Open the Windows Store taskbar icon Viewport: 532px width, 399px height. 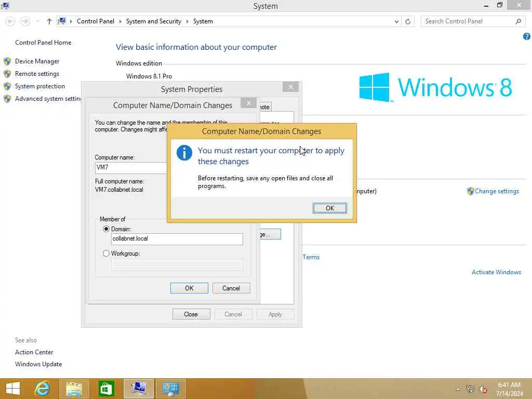point(106,389)
